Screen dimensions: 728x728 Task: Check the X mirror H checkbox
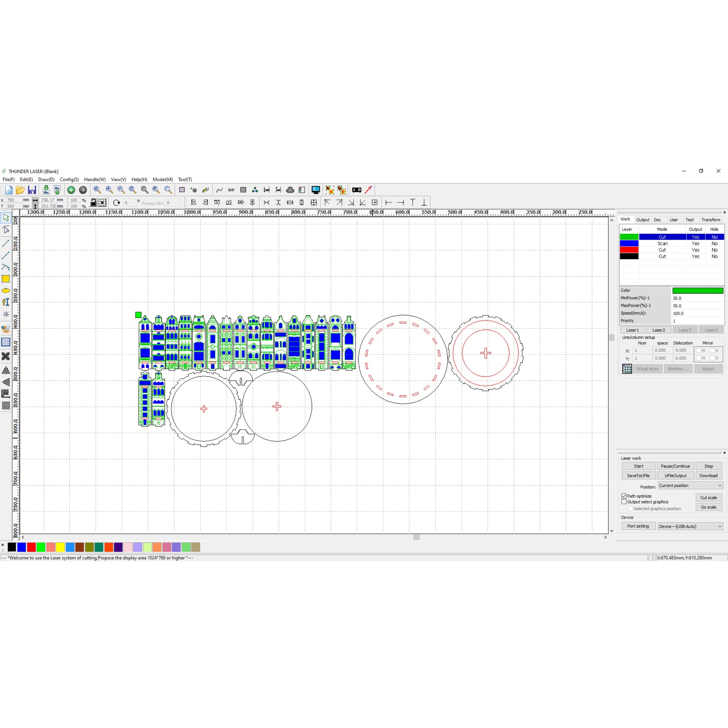[x=698, y=351]
